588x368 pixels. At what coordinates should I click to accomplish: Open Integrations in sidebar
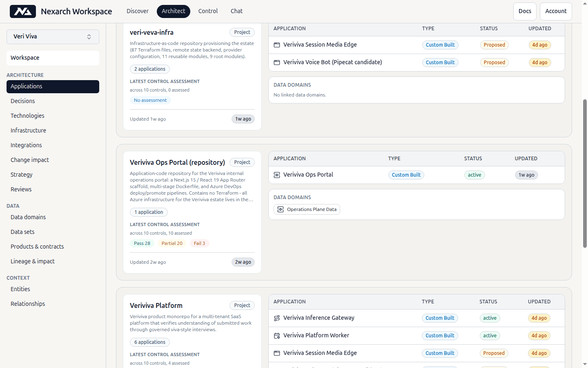[x=53, y=146]
